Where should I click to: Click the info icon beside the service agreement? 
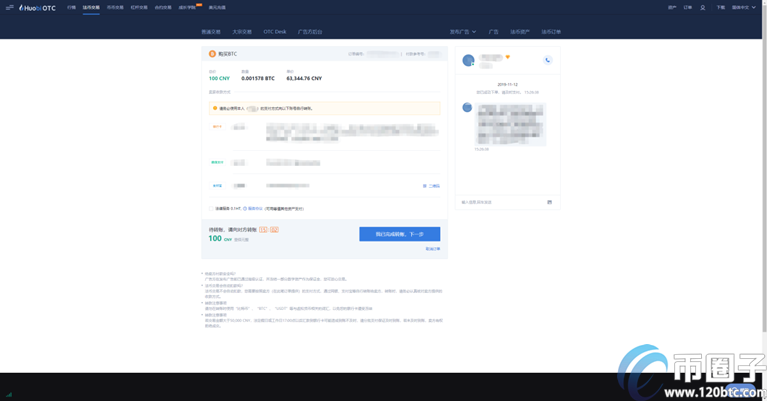tap(245, 209)
